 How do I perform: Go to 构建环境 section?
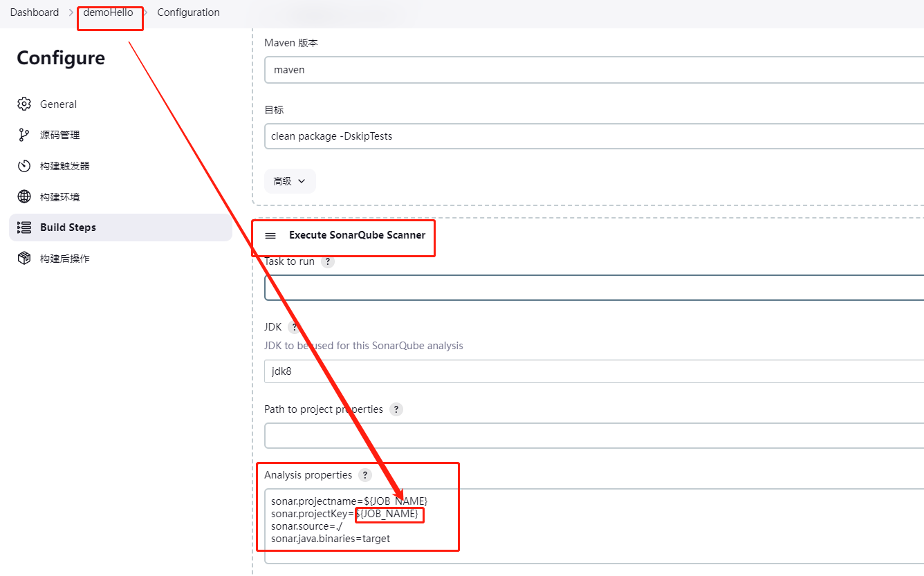[x=120, y=196]
